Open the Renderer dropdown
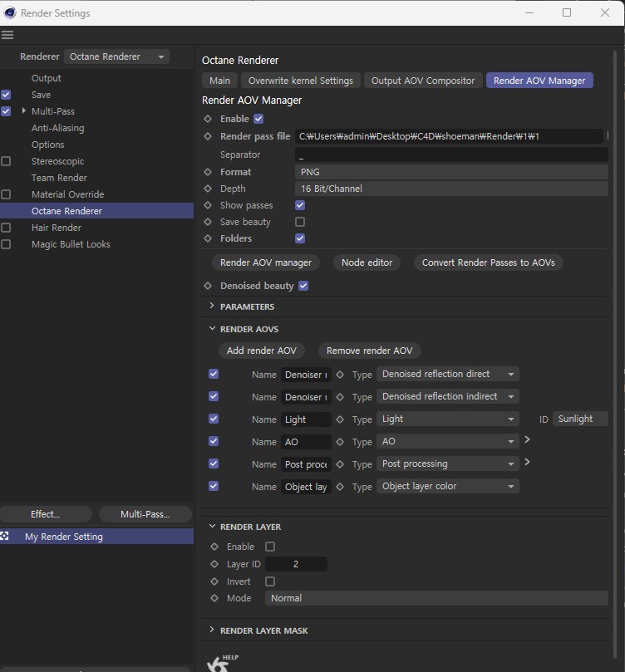Viewport: 625px width, 672px height. point(116,56)
